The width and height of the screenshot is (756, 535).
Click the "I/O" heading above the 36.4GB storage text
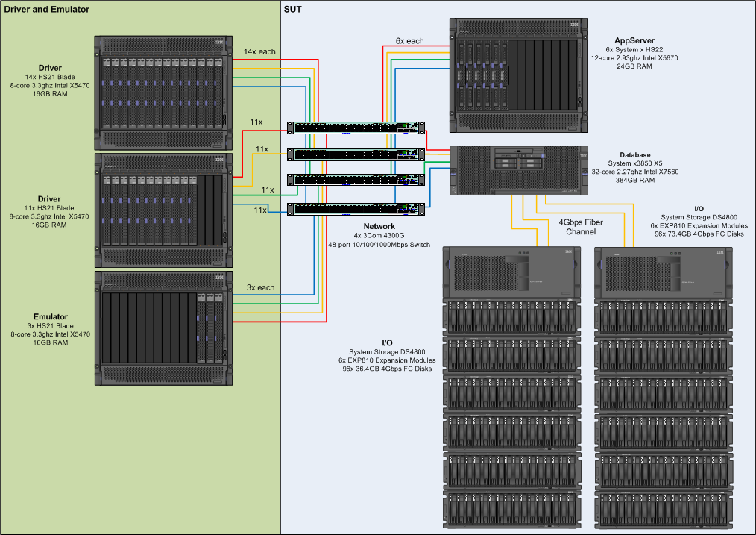point(387,342)
